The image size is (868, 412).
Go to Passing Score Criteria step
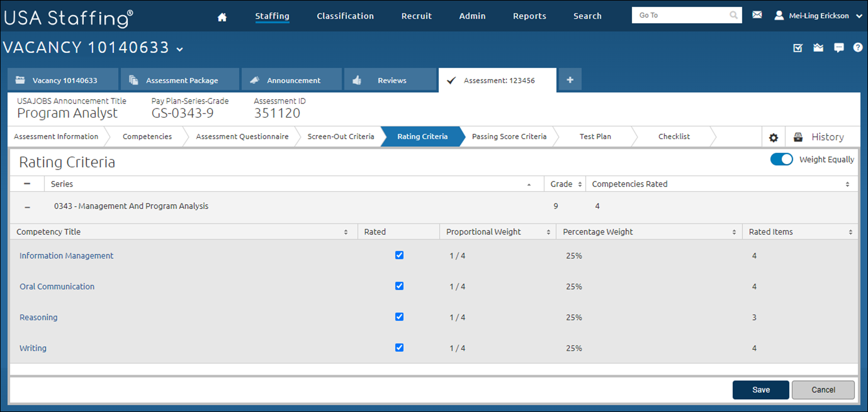tap(509, 136)
